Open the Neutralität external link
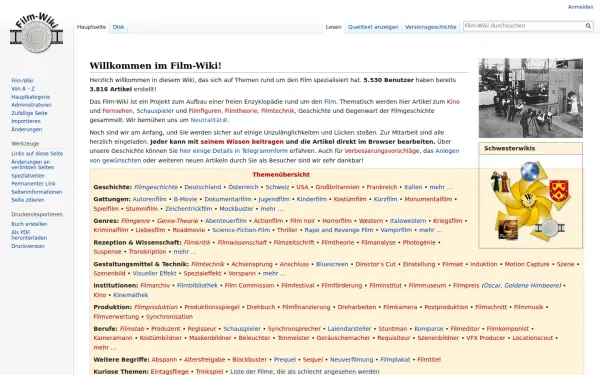 209,120
